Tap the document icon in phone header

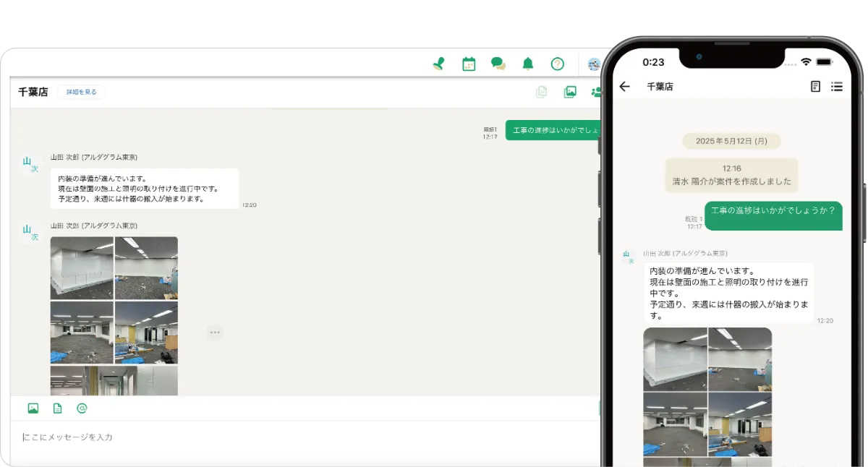tap(815, 86)
